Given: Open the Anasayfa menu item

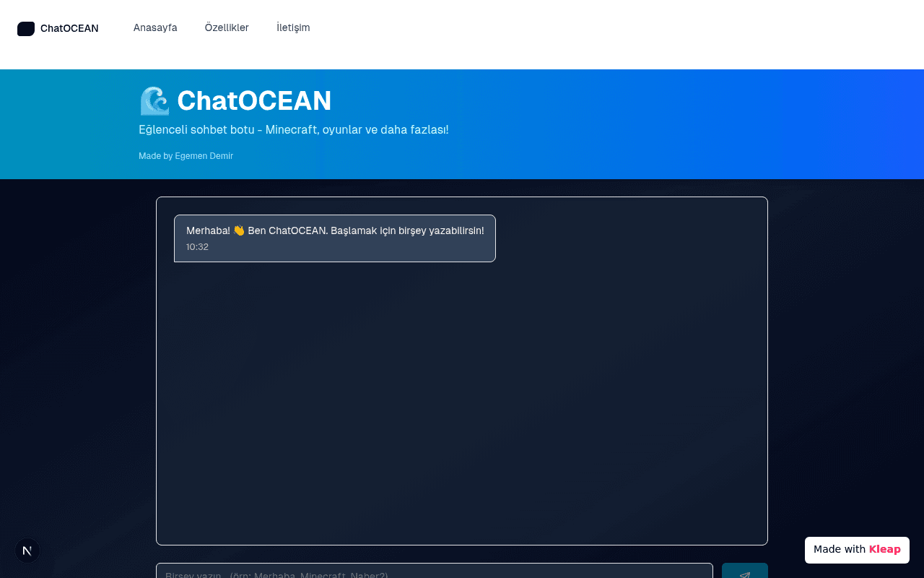Looking at the screenshot, I should [x=155, y=27].
